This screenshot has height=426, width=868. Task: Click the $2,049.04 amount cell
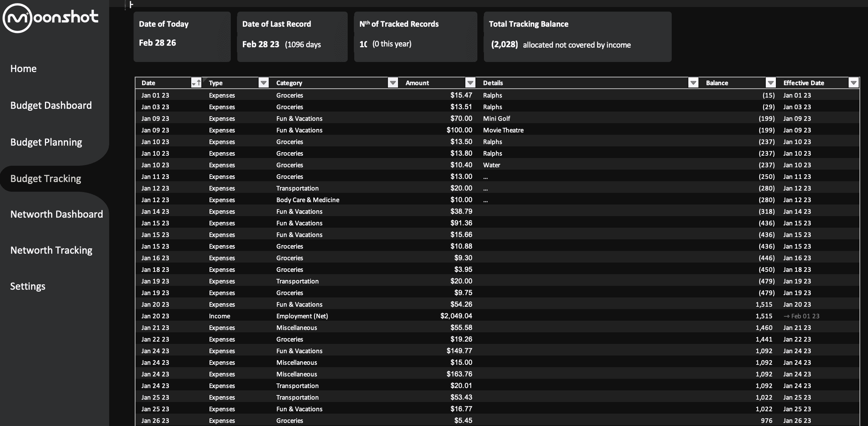[456, 316]
